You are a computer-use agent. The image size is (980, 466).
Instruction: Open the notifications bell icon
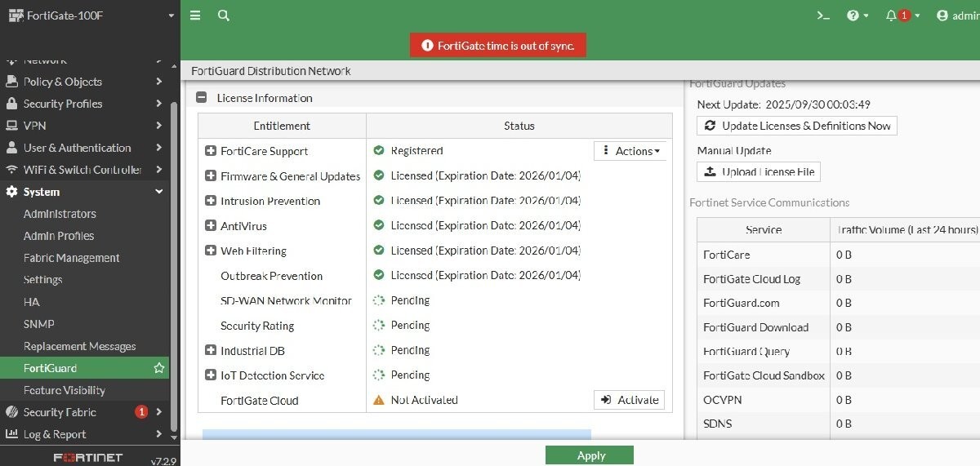click(891, 16)
